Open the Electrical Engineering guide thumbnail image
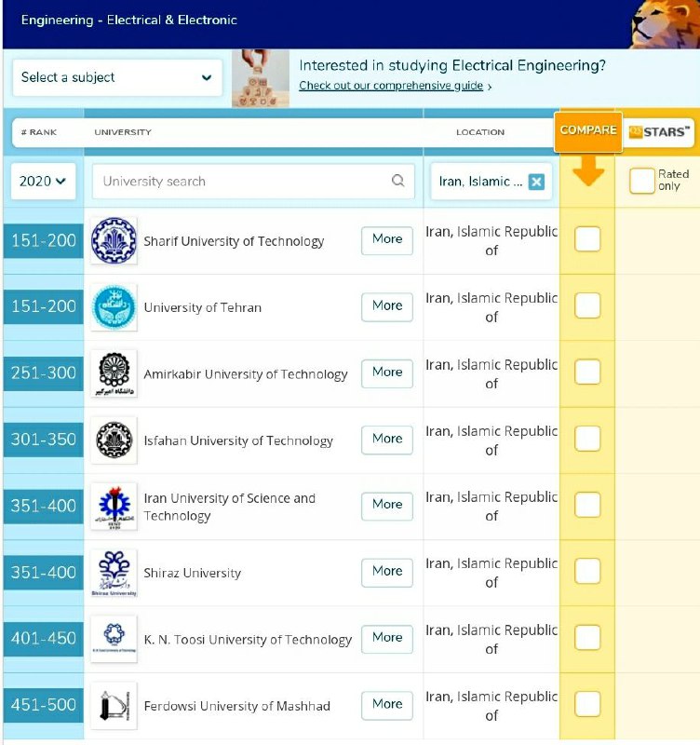700x745 pixels. 261,78
